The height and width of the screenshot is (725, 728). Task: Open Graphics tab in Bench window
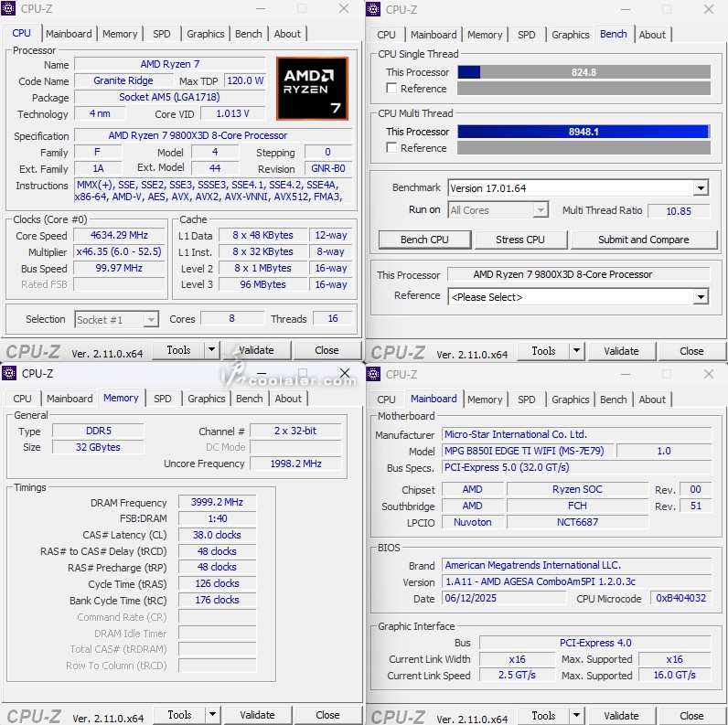tap(570, 35)
